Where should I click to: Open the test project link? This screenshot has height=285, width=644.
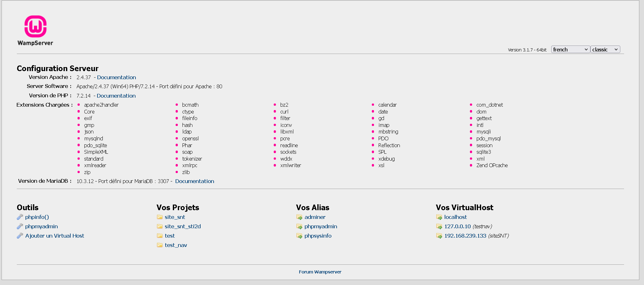(x=170, y=236)
